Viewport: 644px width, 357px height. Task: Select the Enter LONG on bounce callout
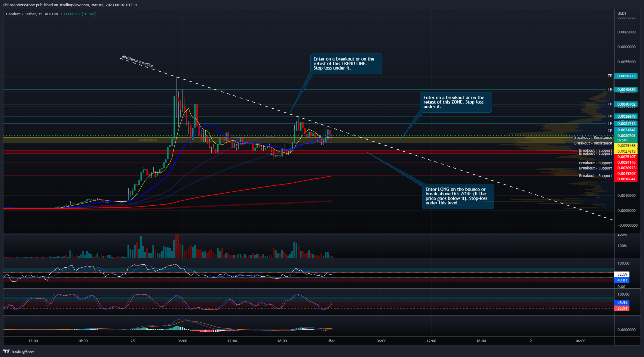(x=458, y=196)
